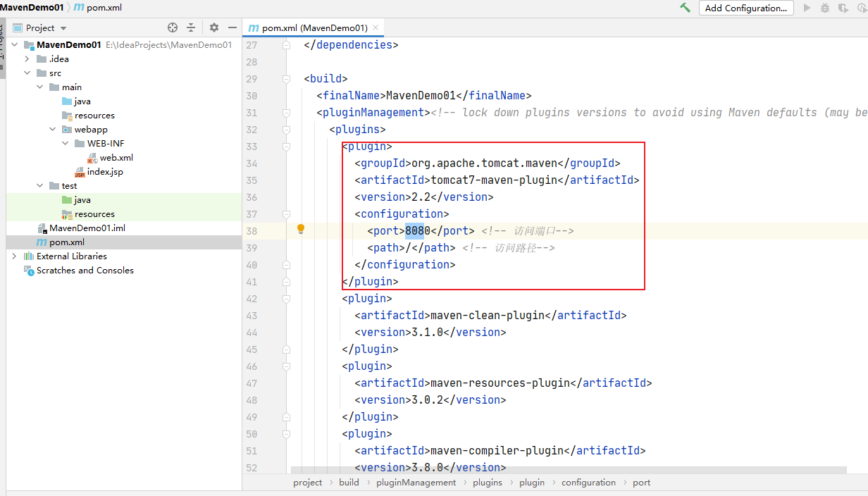Viewport: 868px width, 496px height.
Task: Click maven-compiler-plugin artifactId text
Action: (497, 450)
